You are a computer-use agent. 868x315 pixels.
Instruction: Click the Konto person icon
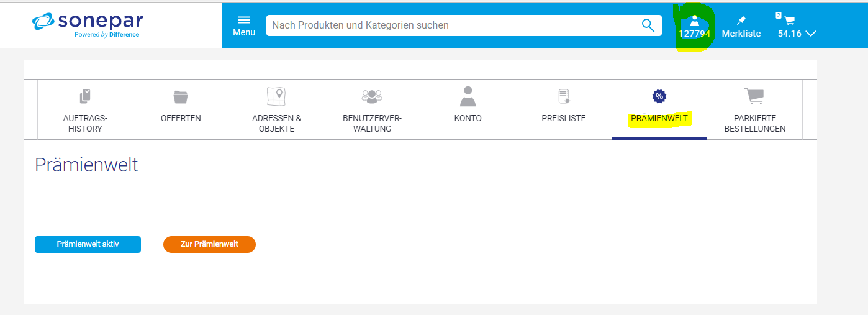pos(468,96)
